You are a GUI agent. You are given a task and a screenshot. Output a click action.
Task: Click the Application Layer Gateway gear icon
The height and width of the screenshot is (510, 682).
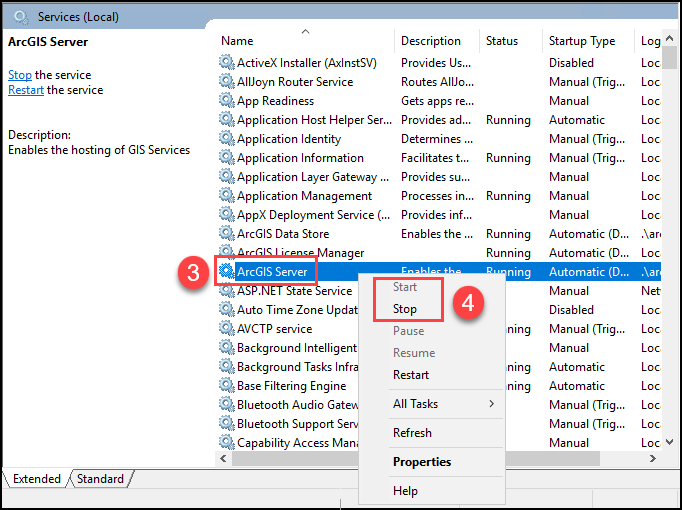[226, 177]
